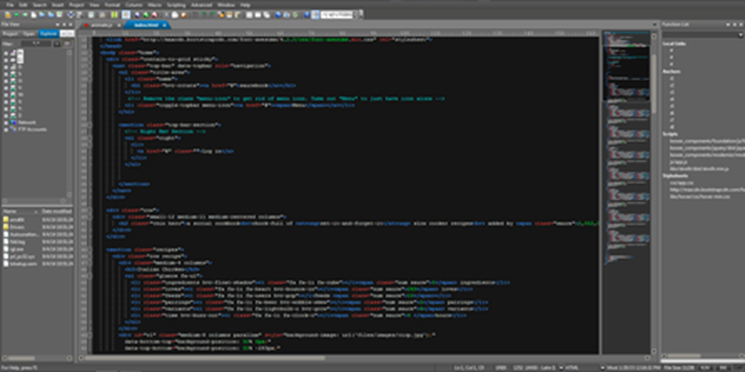
Task: Open the Scripting menu
Action: coord(176,4)
